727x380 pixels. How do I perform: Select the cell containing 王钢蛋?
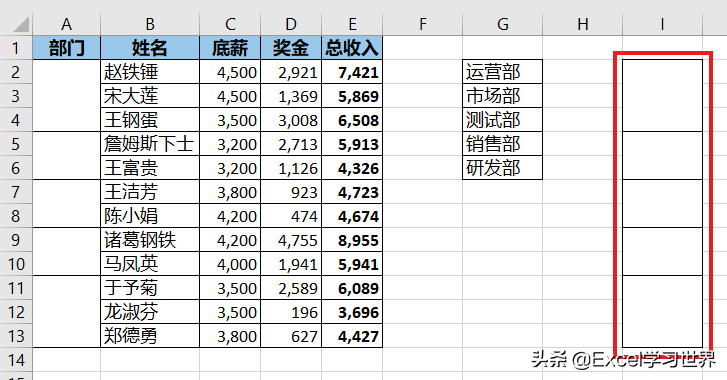point(150,120)
